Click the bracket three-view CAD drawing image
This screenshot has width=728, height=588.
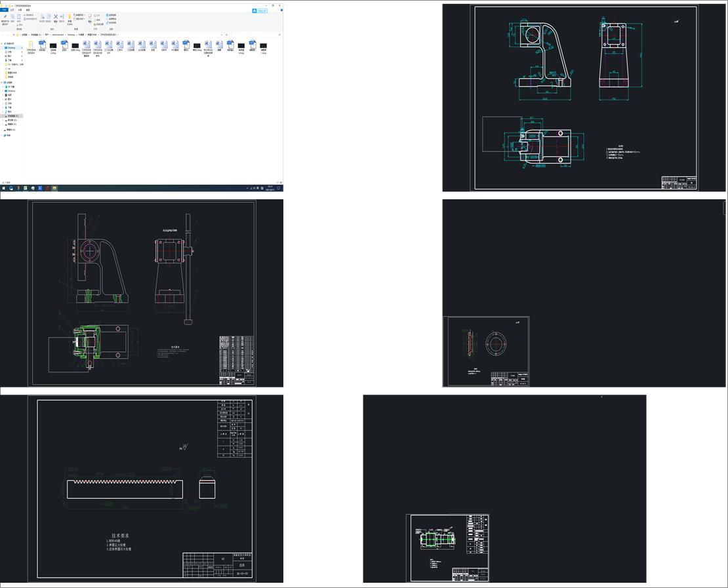pyautogui.click(x=584, y=98)
